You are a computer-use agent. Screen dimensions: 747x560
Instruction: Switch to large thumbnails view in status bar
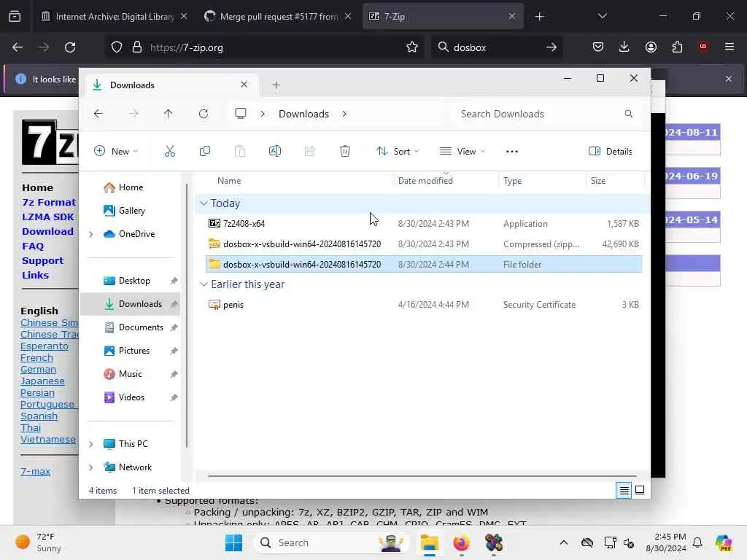click(640, 490)
